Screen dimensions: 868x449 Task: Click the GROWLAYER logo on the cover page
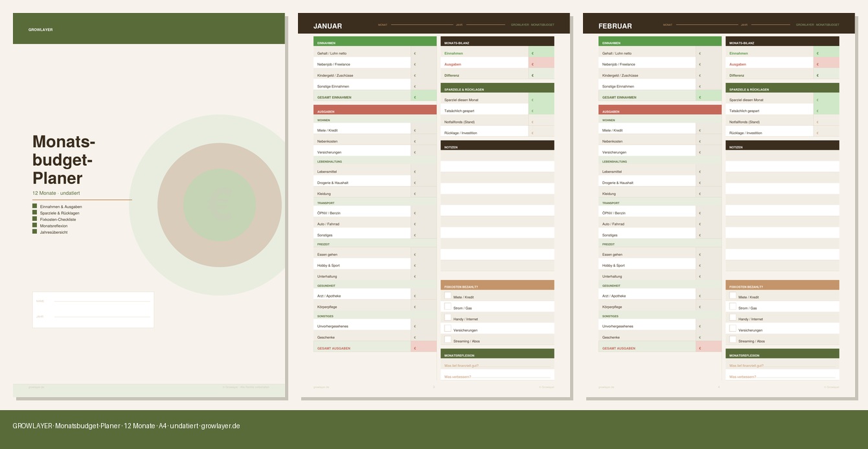point(39,29)
